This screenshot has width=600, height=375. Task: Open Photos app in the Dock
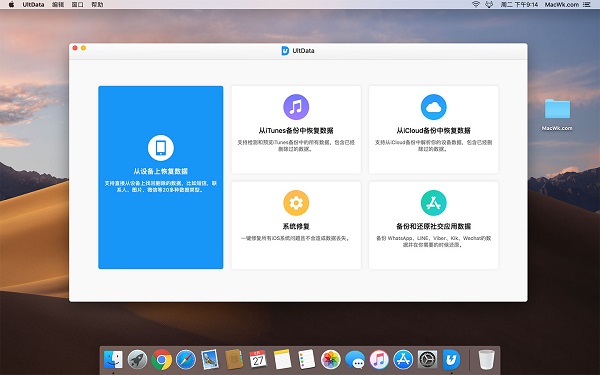(331, 359)
